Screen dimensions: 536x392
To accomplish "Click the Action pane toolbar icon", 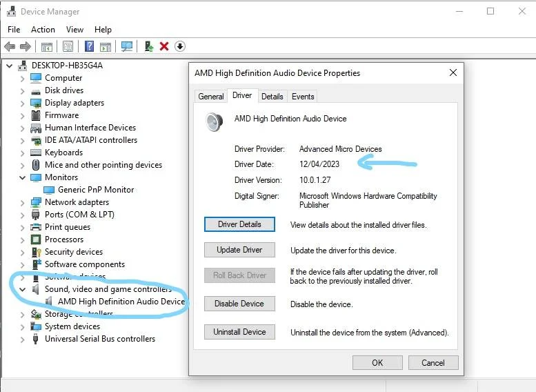I will (x=106, y=46).
